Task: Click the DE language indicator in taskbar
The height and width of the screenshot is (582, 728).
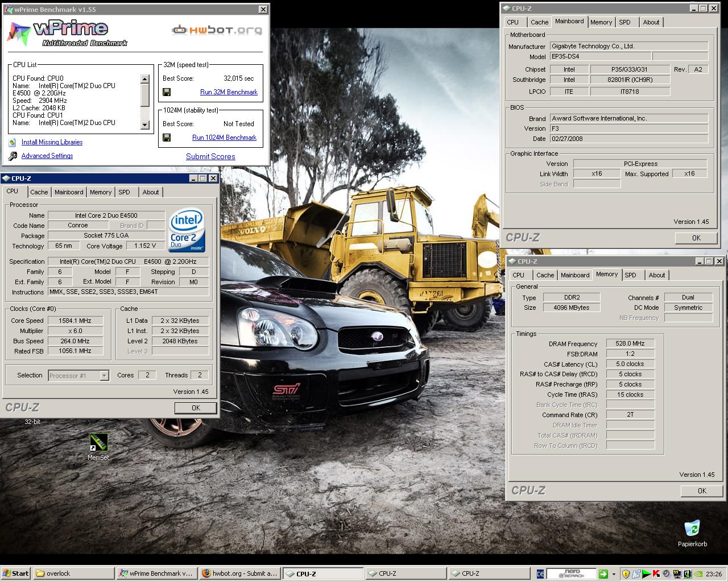Action: coord(540,574)
